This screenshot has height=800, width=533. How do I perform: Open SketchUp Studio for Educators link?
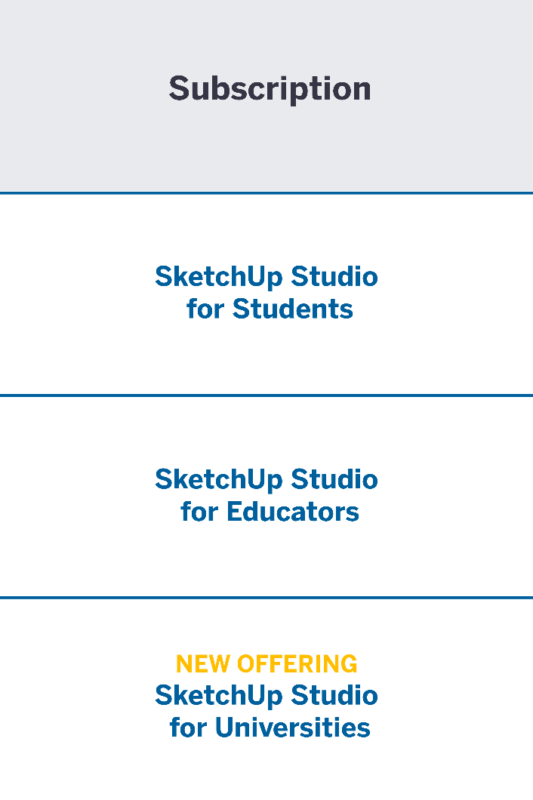[x=267, y=495]
